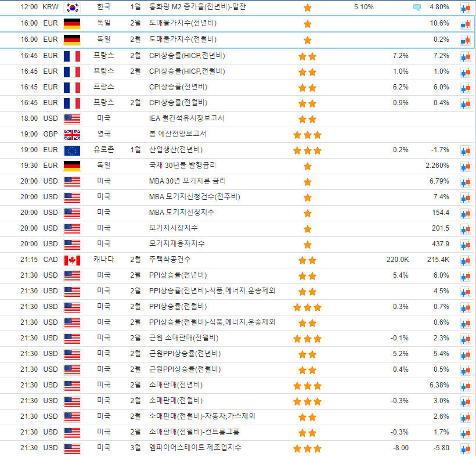This screenshot has height=456, width=476.
Task: Click the UK flag in the 영국 row
Action: coord(72,134)
